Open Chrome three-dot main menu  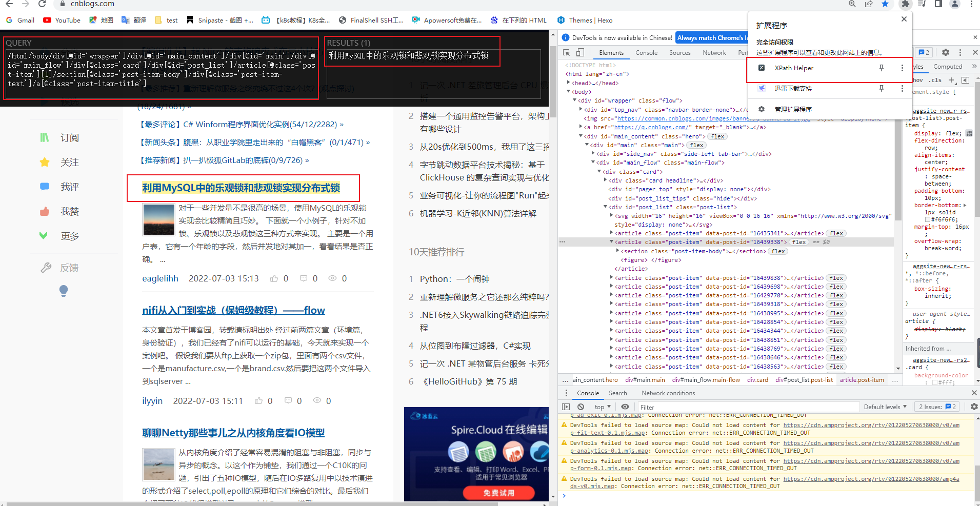click(971, 4)
